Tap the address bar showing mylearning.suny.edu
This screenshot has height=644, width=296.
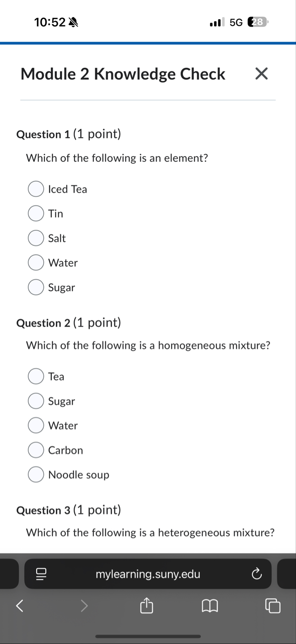[148, 574]
